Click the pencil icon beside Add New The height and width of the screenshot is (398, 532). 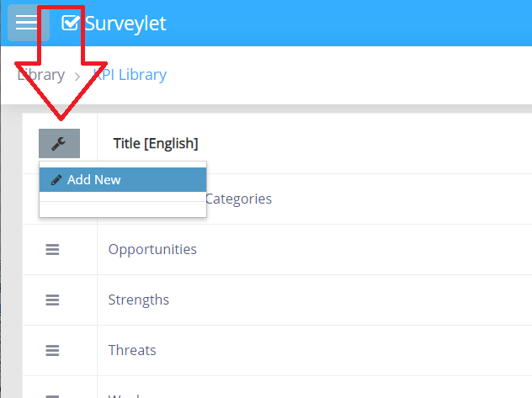(56, 180)
